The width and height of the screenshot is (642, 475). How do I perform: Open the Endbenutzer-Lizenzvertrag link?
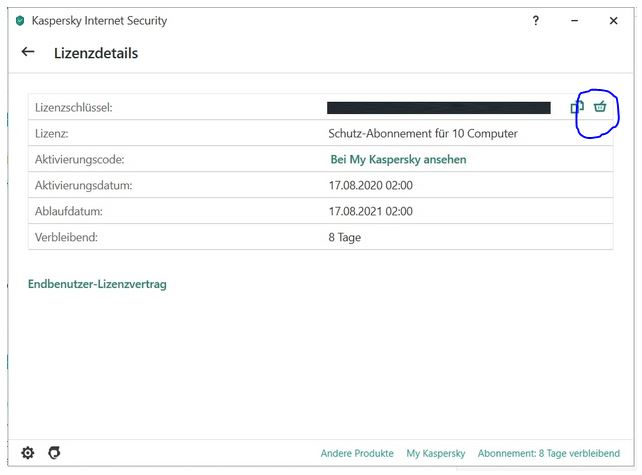97,284
